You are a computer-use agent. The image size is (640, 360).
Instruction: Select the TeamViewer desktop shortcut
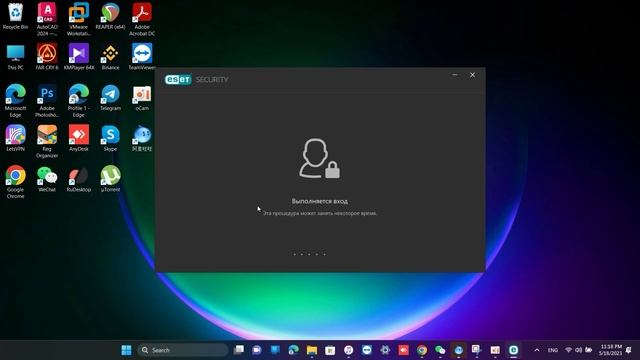point(142,57)
